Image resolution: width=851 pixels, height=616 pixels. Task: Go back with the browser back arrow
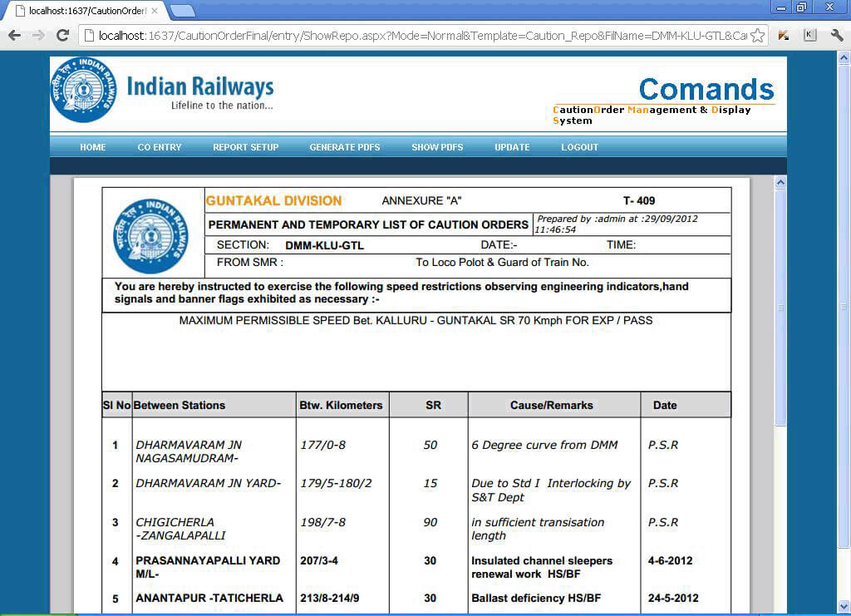15,36
